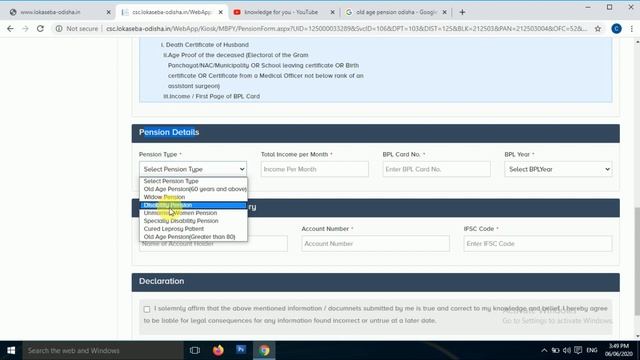Image resolution: width=640 pixels, height=360 pixels.
Task: Select Widow Pension option
Action: (193, 197)
